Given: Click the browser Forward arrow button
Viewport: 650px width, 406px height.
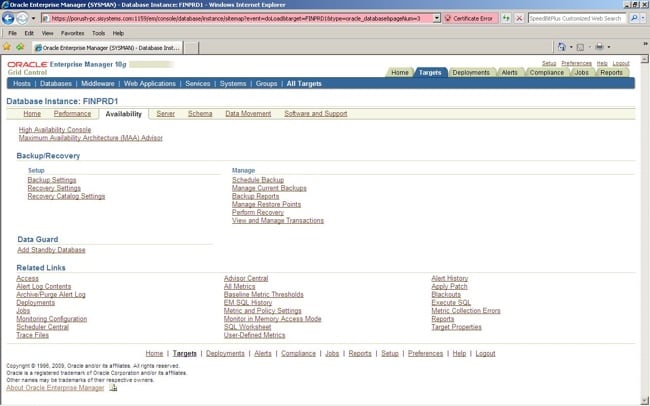Looking at the screenshot, I should 22,18.
